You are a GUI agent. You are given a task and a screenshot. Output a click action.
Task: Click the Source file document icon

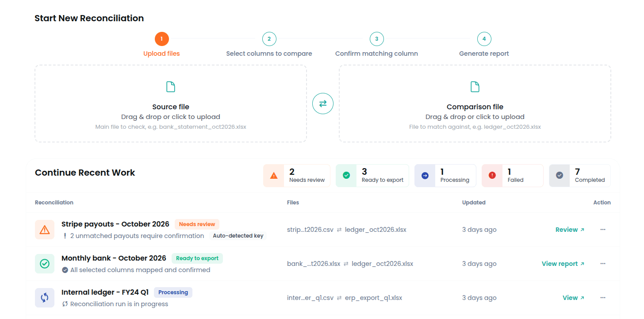(x=171, y=87)
